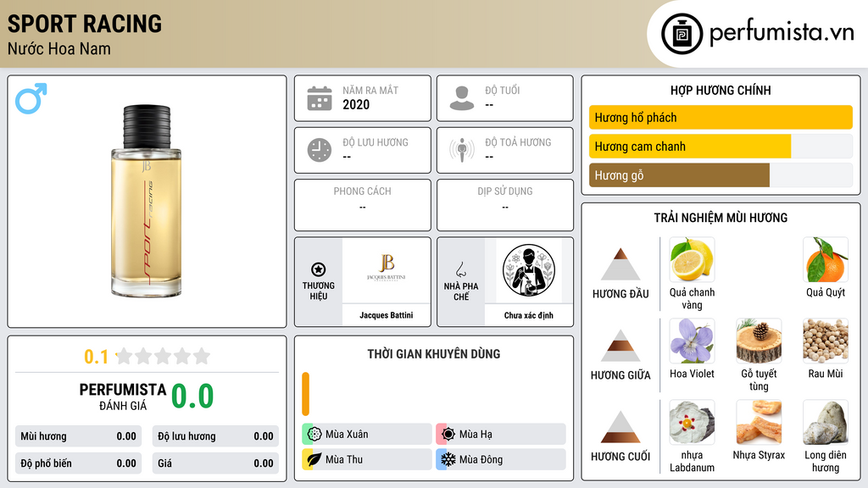Click the Hương đầu pyramid icon
This screenshot has width=868, height=488.
[620, 264]
